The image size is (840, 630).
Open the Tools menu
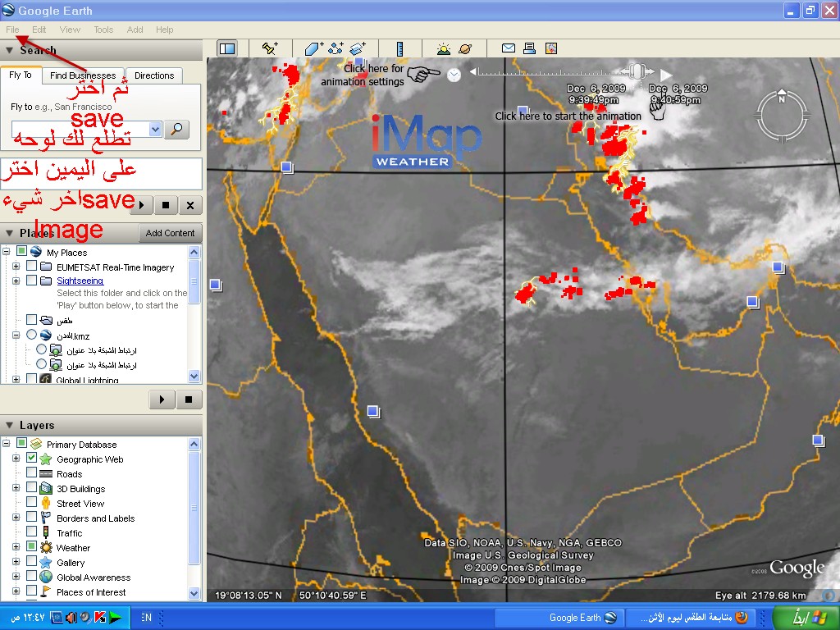103,30
